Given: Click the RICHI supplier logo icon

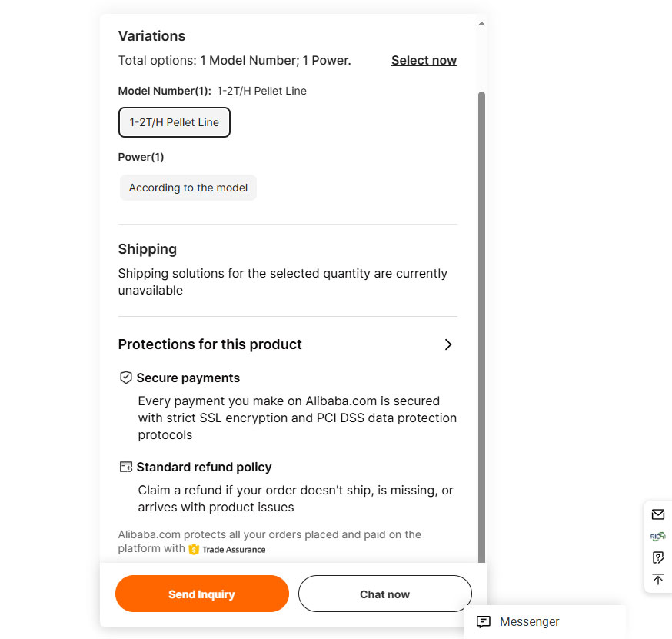Looking at the screenshot, I should coord(657,536).
